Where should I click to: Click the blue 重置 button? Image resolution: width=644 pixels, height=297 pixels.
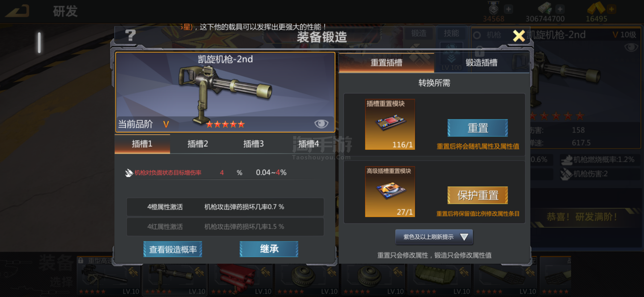coord(477,128)
